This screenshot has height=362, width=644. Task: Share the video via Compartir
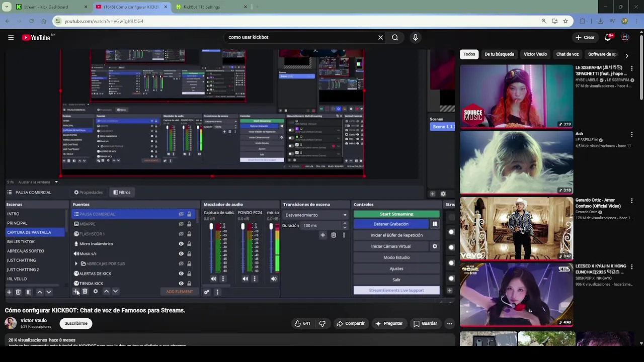coord(351,323)
